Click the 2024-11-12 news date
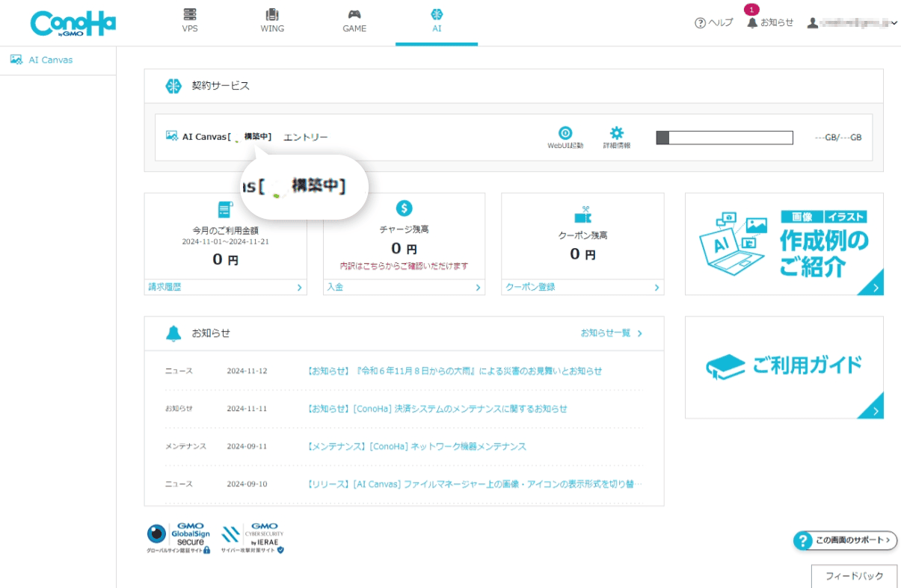Screen dimensions: 901x588 [x=247, y=371]
